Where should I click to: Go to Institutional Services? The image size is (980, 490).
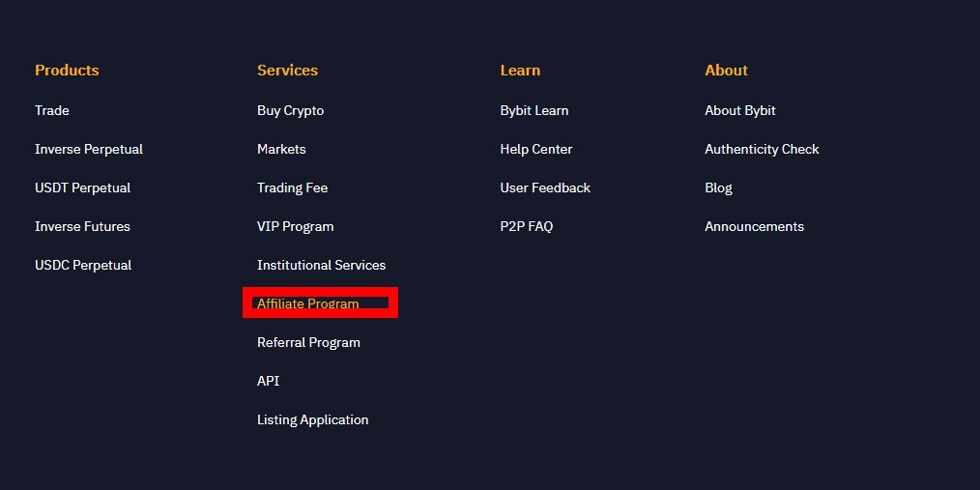321,266
